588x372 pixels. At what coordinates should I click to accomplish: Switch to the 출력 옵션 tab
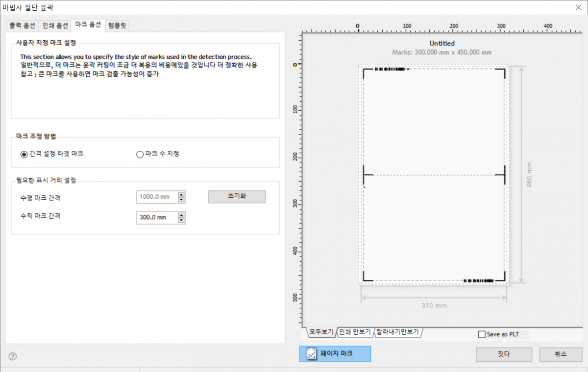pos(21,25)
